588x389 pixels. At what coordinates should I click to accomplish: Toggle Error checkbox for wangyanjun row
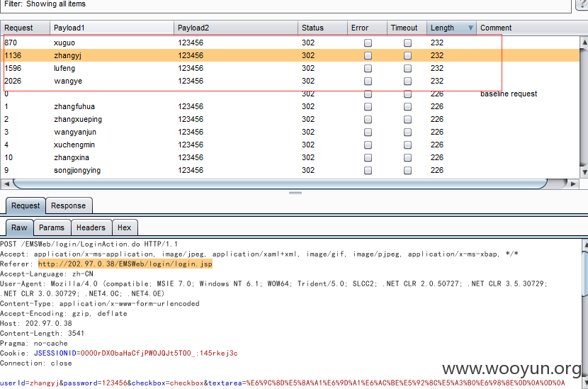368,132
